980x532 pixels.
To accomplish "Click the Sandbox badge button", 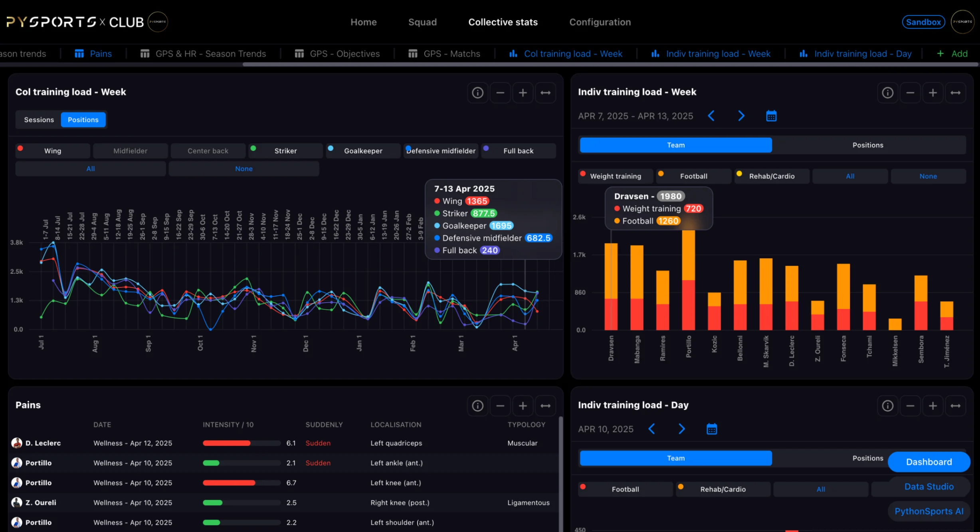I will [923, 22].
